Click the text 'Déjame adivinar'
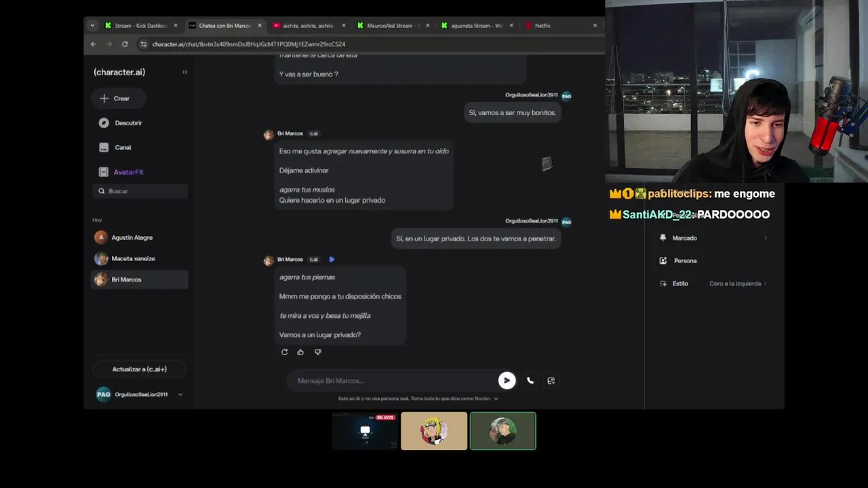Image resolution: width=868 pixels, height=488 pixels. coord(304,170)
